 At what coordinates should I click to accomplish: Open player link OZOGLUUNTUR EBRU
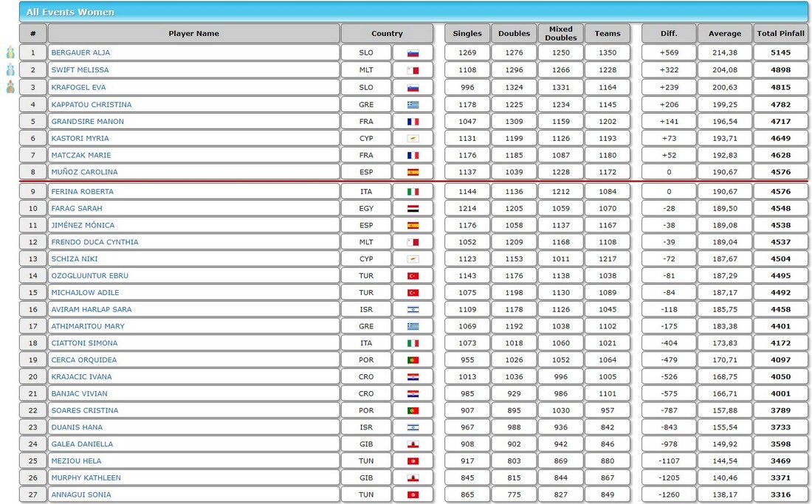(x=89, y=276)
